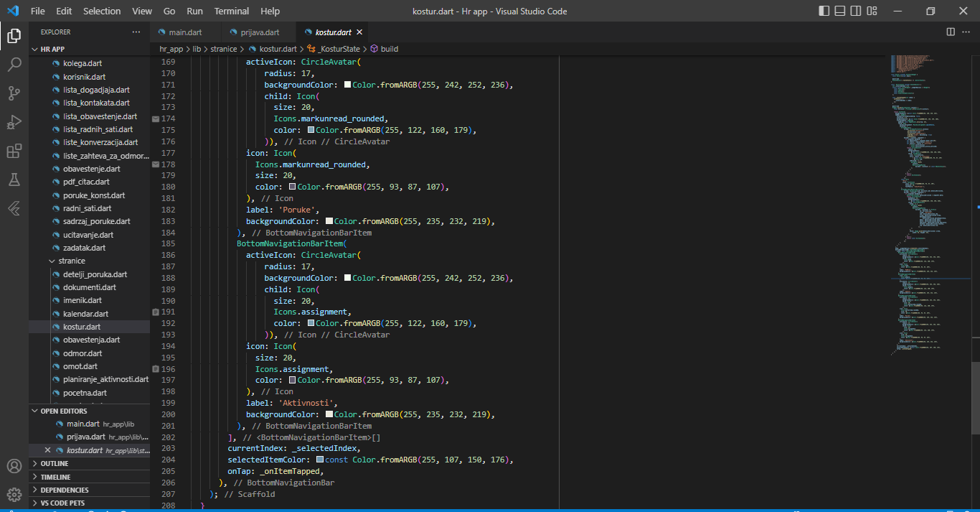Switch to the main.dart tab
Screen dimensions: 980x512
185,32
